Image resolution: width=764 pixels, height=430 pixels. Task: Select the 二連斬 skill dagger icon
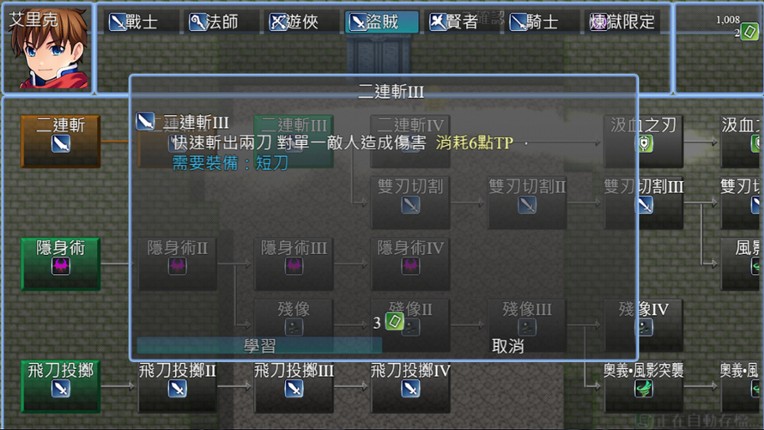pos(60,144)
